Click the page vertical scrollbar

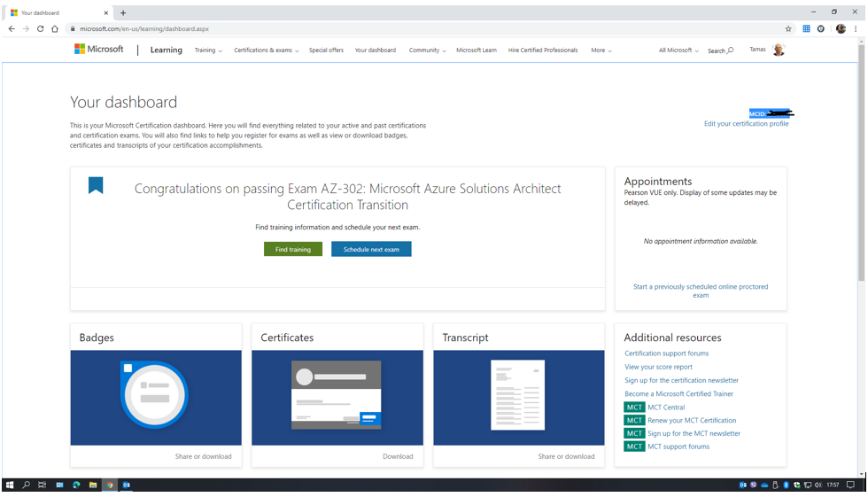tap(861, 163)
